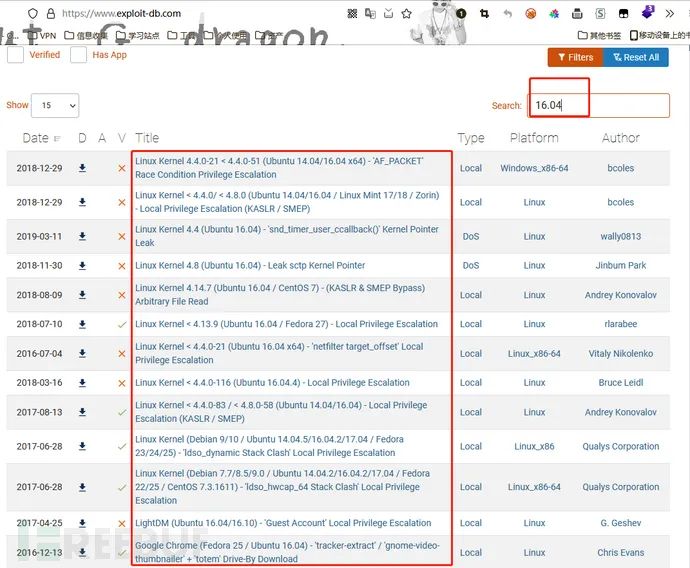Open the QR code generator icon

point(352,14)
